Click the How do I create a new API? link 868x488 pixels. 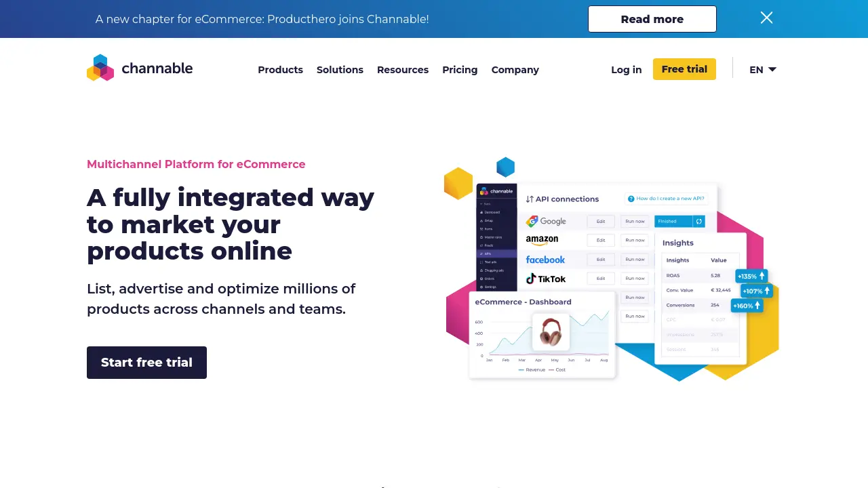coord(666,199)
